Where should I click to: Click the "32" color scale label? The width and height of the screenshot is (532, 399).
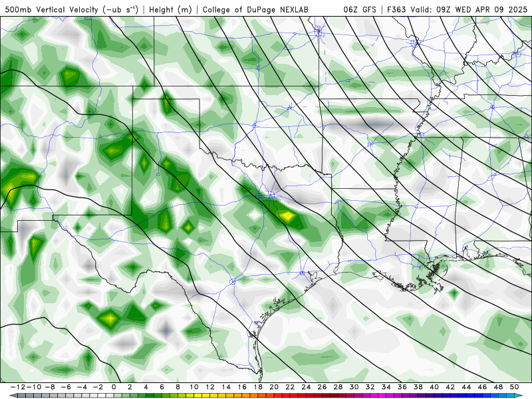click(x=370, y=387)
